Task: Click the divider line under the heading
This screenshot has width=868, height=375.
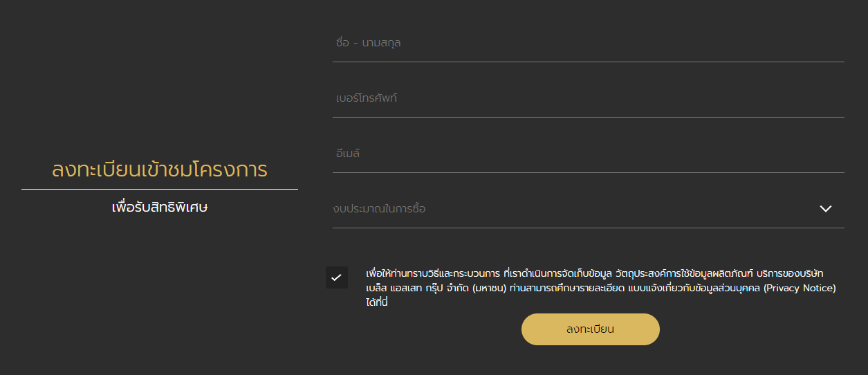Action: 160,189
